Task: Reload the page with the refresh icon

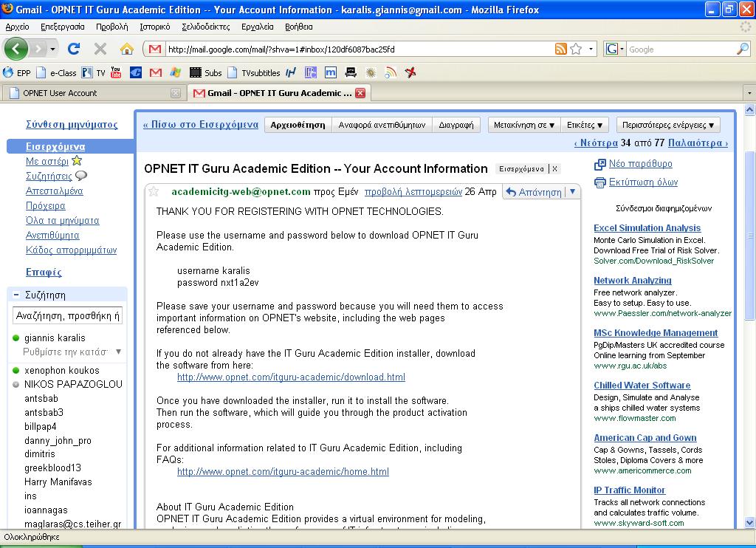Action: click(74, 49)
